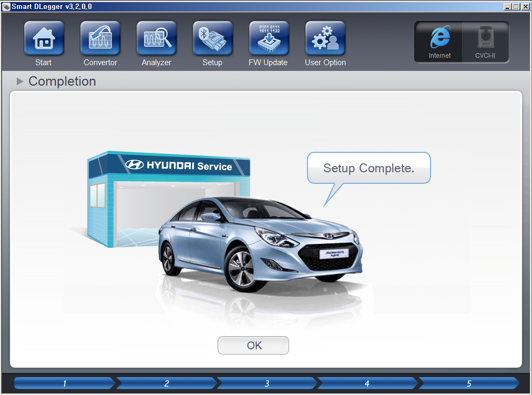Click the Hyundai Service sign
The image size is (532, 395).
[x=169, y=165]
